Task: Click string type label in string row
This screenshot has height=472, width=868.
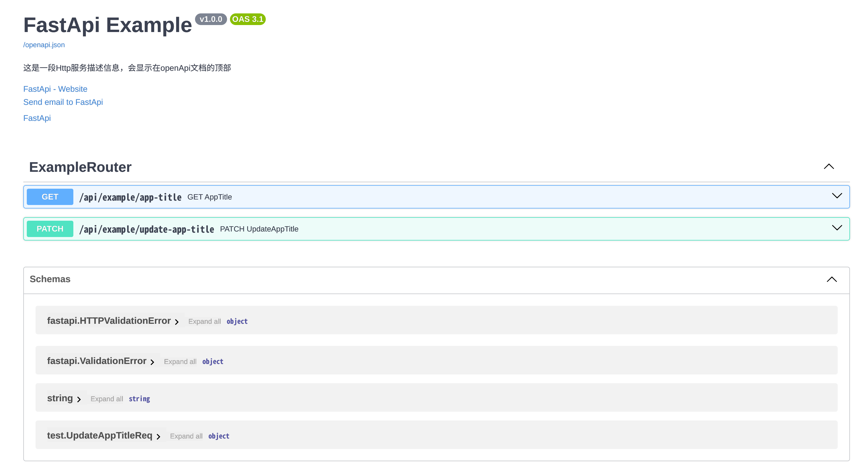Action: click(x=139, y=399)
